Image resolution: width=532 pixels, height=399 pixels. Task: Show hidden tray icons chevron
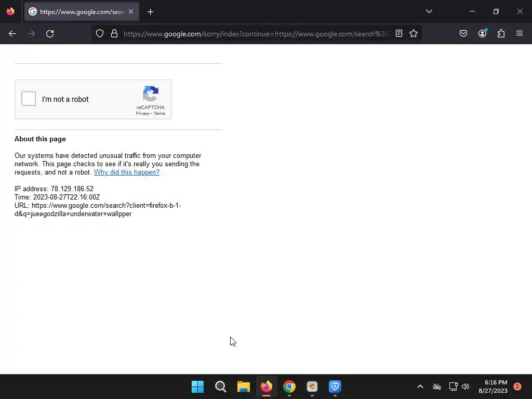420,387
